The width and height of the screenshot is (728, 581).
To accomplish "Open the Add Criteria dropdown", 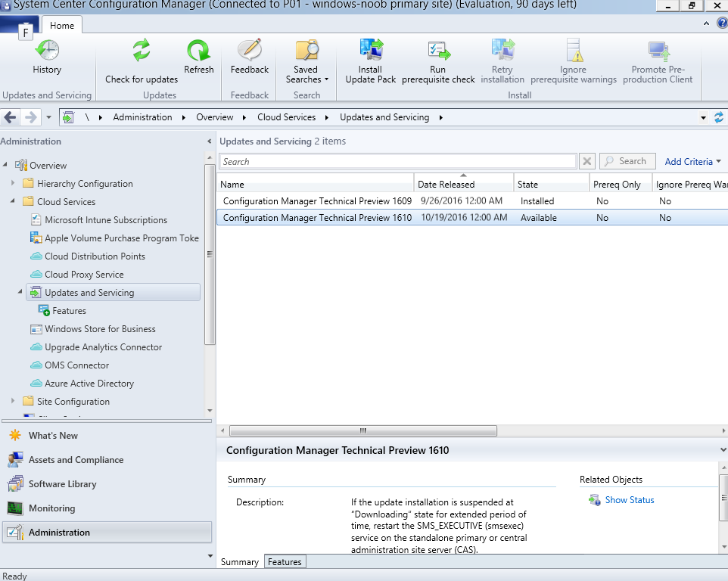I will 692,161.
